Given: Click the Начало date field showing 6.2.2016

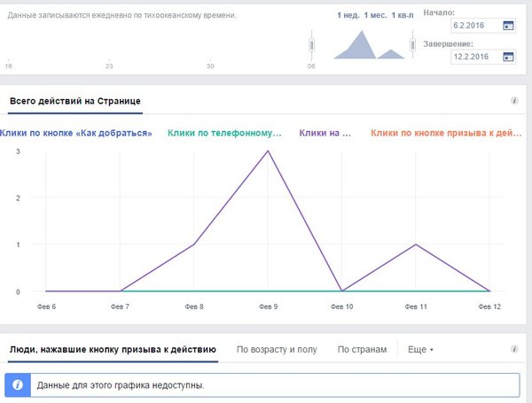Looking at the screenshot, I should [x=474, y=27].
